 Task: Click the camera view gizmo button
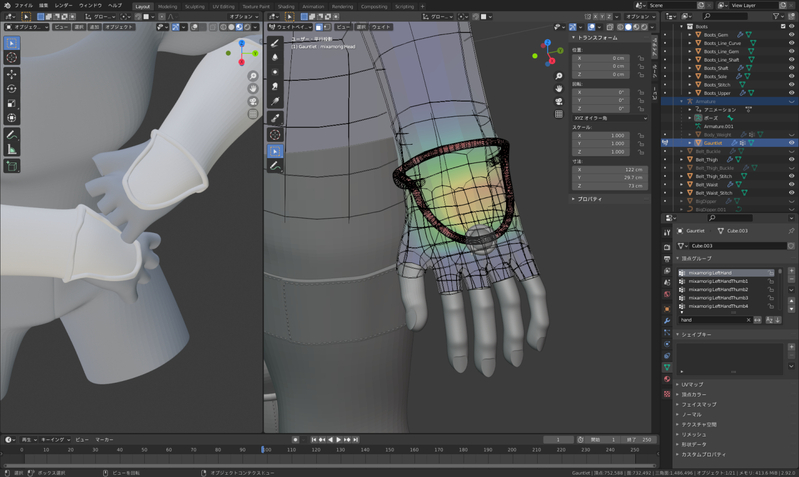[560, 101]
